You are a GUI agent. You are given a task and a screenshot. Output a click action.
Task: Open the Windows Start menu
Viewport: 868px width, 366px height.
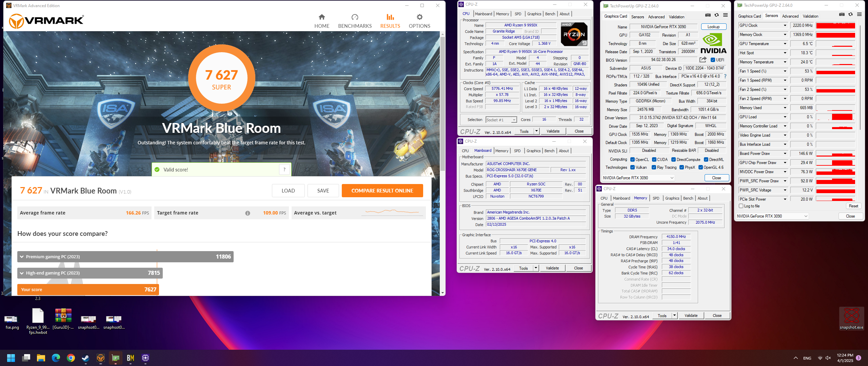coord(11,358)
